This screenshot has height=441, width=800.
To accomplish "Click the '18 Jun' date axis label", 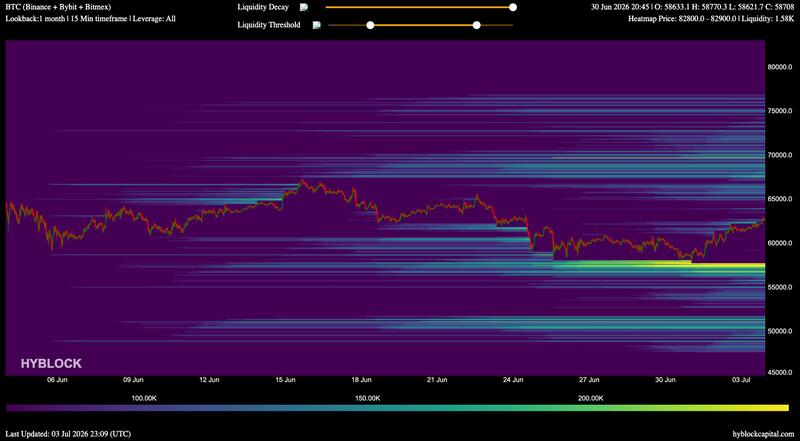I will (361, 380).
